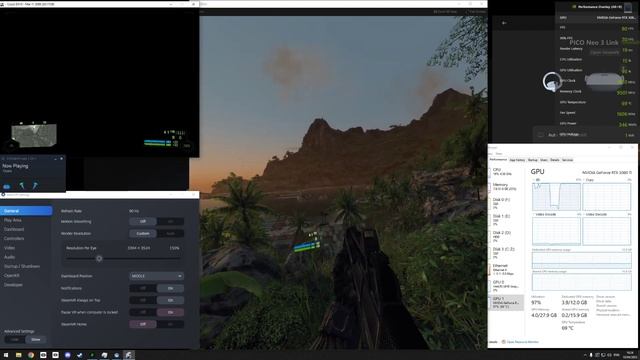This screenshot has height=360, width=640.
Task: Select General in SteamVR settings sidebar
Action: tap(26, 211)
